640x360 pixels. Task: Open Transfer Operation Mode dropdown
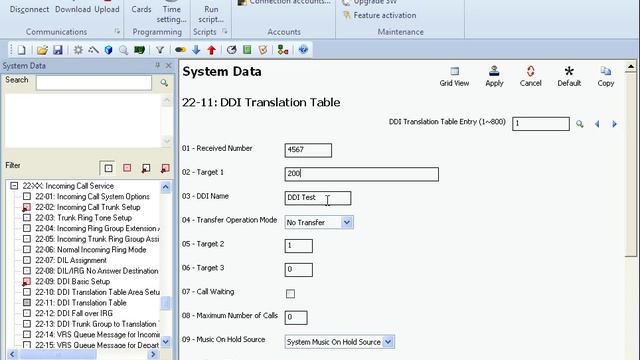pyautogui.click(x=347, y=222)
